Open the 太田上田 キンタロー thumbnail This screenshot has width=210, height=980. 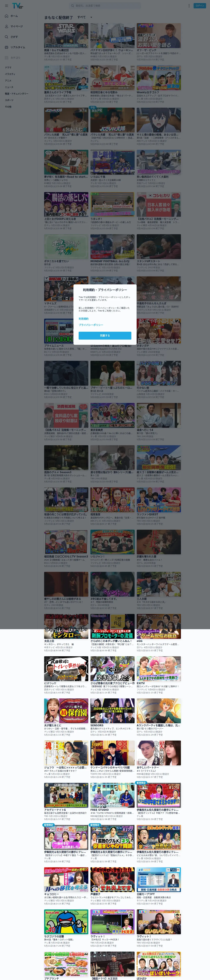tap(66, 627)
